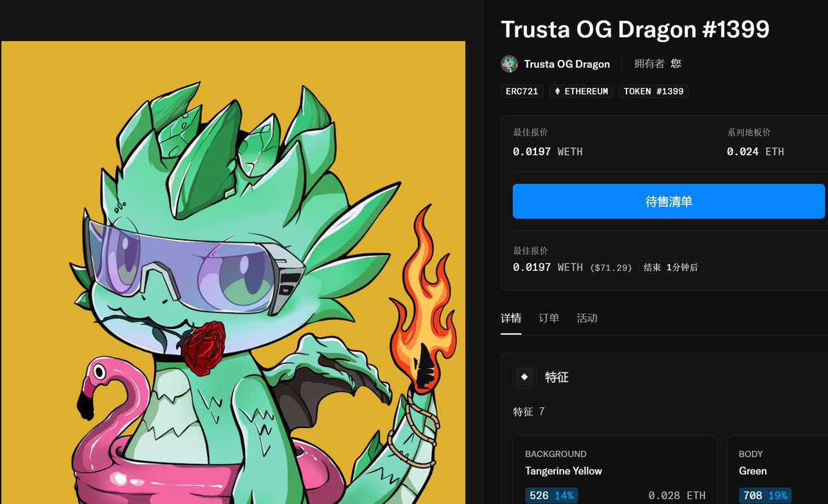Screen dimensions: 828x504
Task: Click the TOKEN #1399 badge
Action: pyautogui.click(x=653, y=91)
